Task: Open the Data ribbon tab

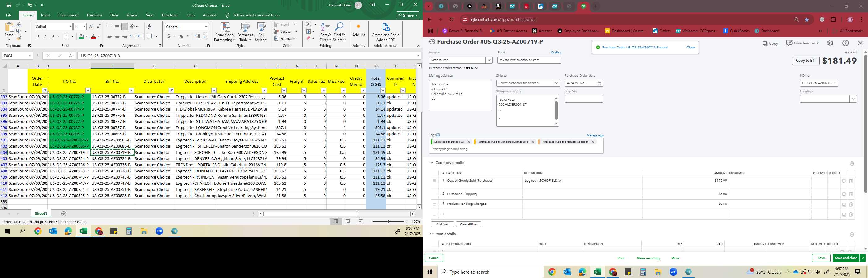Action: coord(114,15)
